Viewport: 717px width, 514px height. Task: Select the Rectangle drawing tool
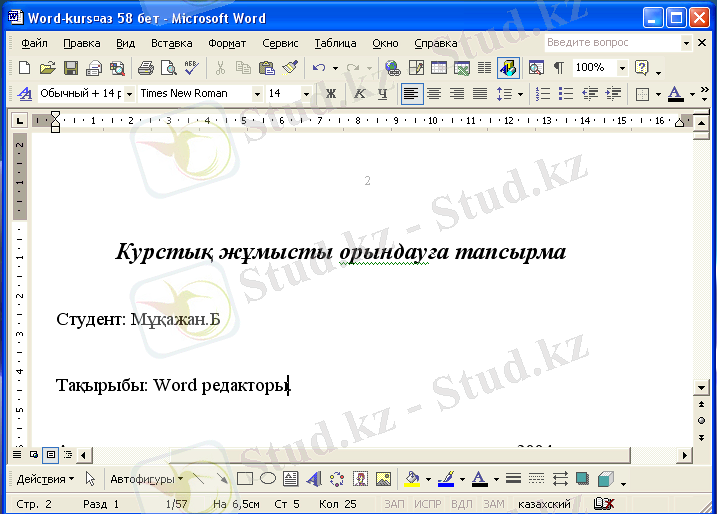click(x=245, y=479)
